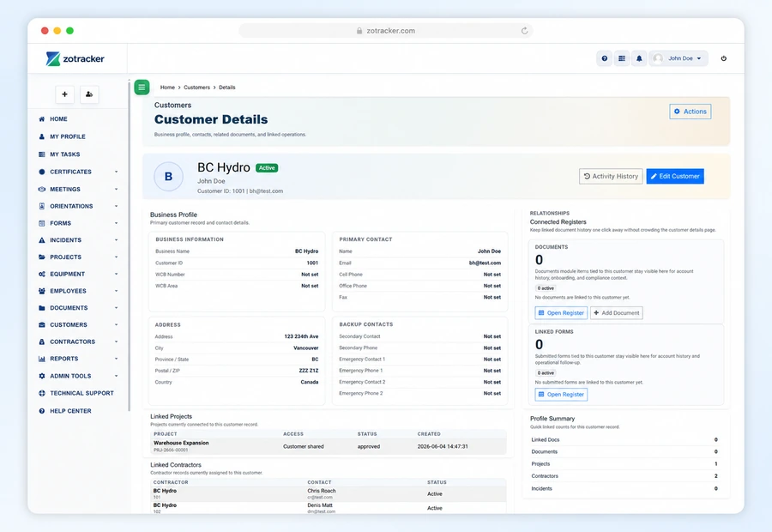Open the task list icon in header

(622, 58)
